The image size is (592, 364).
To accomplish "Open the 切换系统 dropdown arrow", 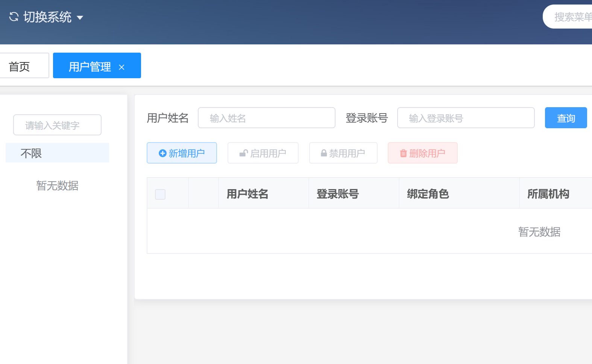I will 80,18.
